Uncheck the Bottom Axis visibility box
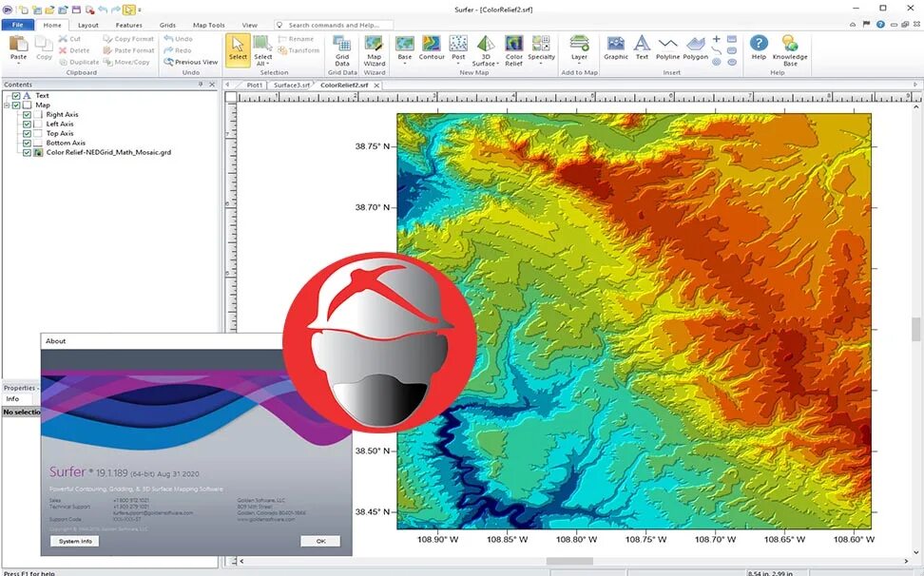 [x=27, y=143]
